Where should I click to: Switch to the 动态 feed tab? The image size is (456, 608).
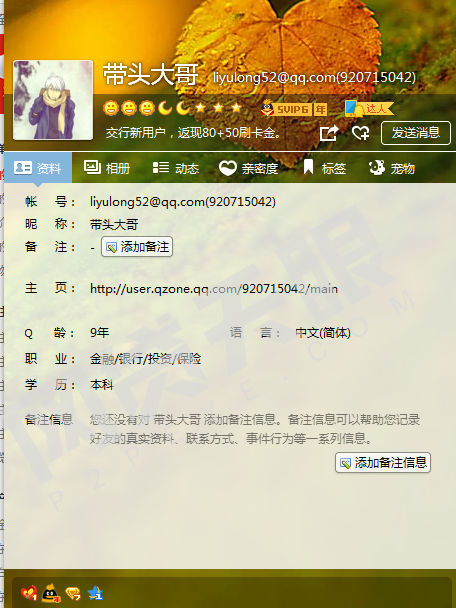176,168
